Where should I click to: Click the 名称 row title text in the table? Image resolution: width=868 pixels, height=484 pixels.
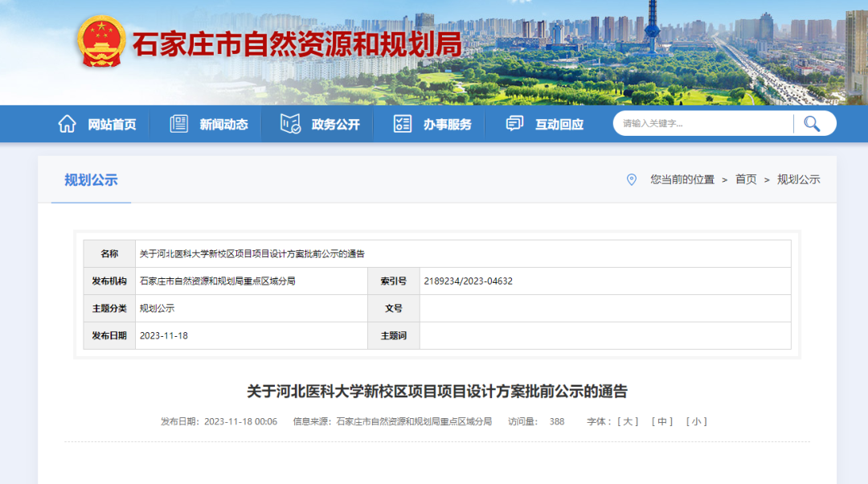pos(252,253)
